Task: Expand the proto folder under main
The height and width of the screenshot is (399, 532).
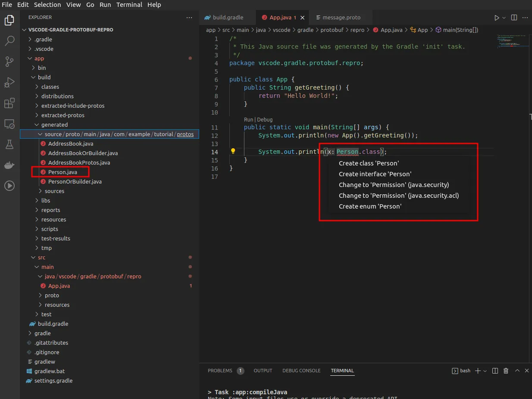Action: (110, 295)
